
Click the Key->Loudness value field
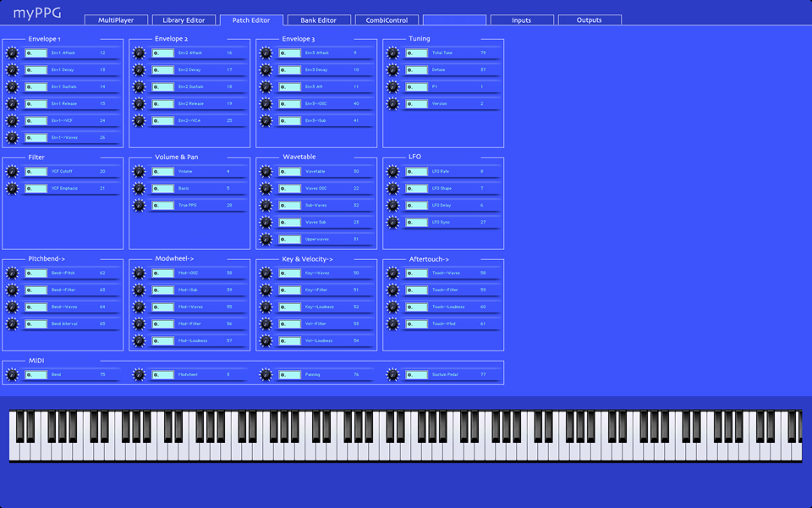pos(290,307)
